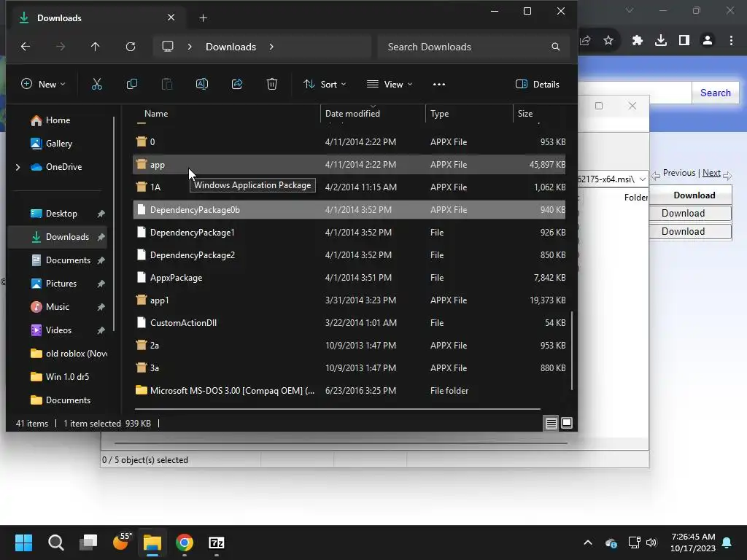The image size is (747, 560).
Task: Switch to large thumbnails view icon in status bar
Action: [x=567, y=423]
